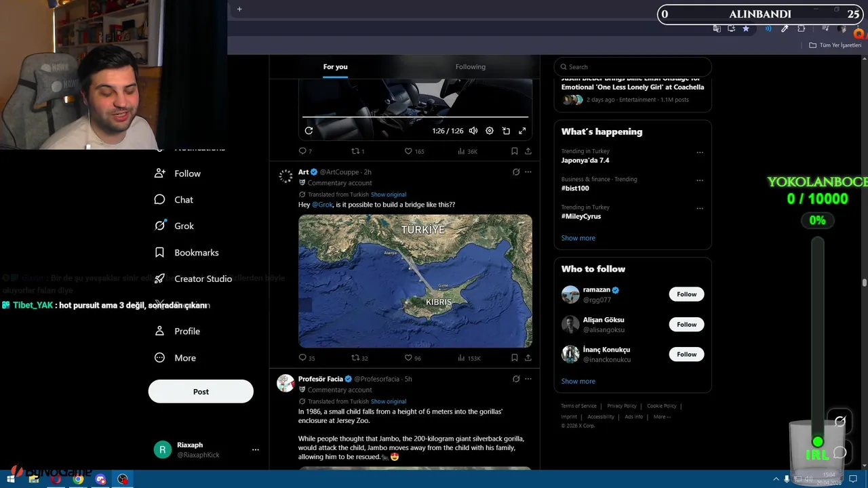Open Creator Studio in the sidebar
The height and width of the screenshot is (488, 868).
(193, 279)
